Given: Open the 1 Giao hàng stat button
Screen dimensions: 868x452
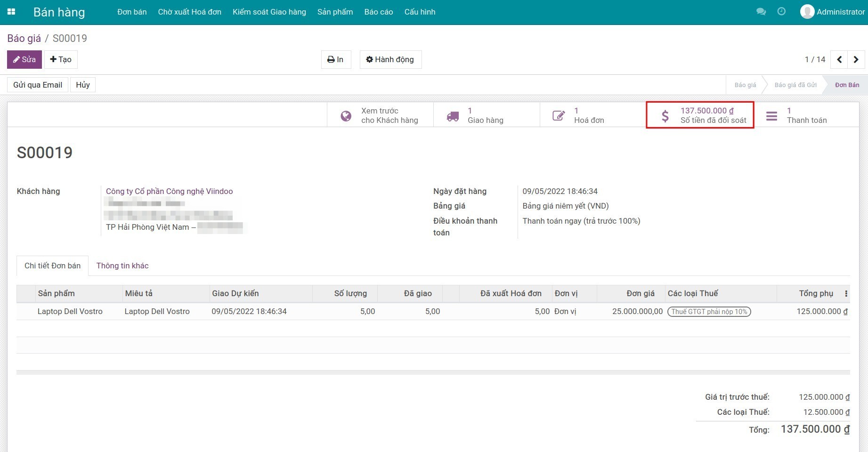Looking at the screenshot, I should (487, 115).
